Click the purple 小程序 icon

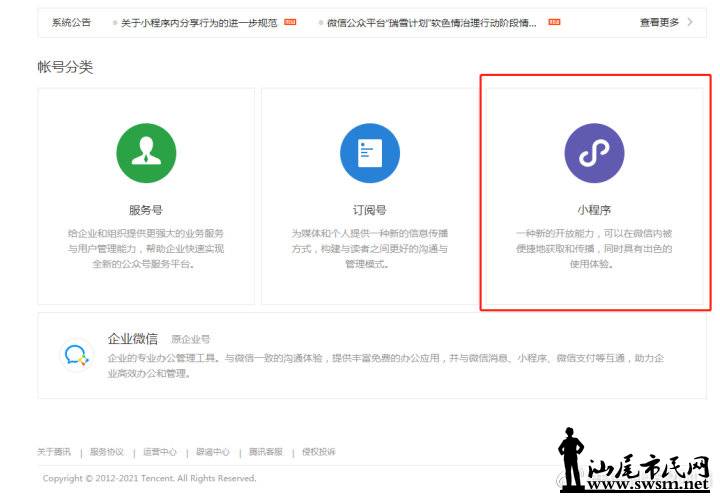pos(594,153)
